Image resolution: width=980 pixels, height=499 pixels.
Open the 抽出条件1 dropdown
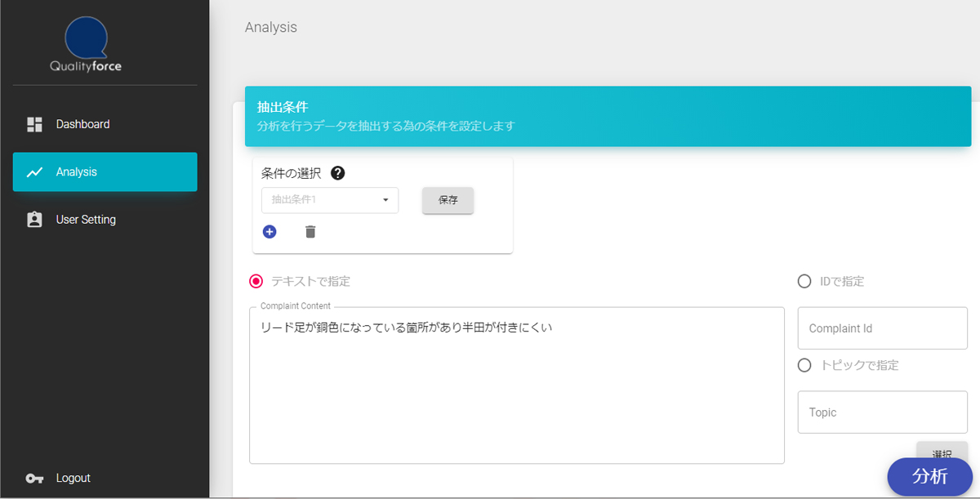click(x=330, y=200)
